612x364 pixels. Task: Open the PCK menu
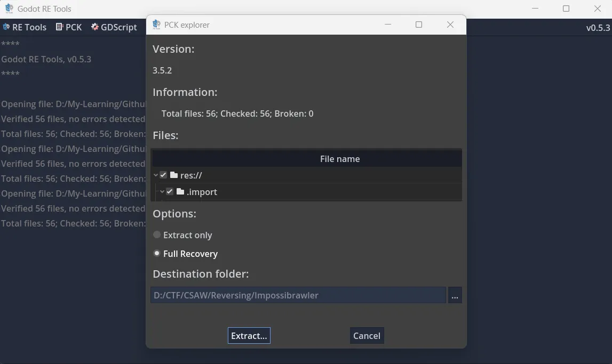click(69, 27)
